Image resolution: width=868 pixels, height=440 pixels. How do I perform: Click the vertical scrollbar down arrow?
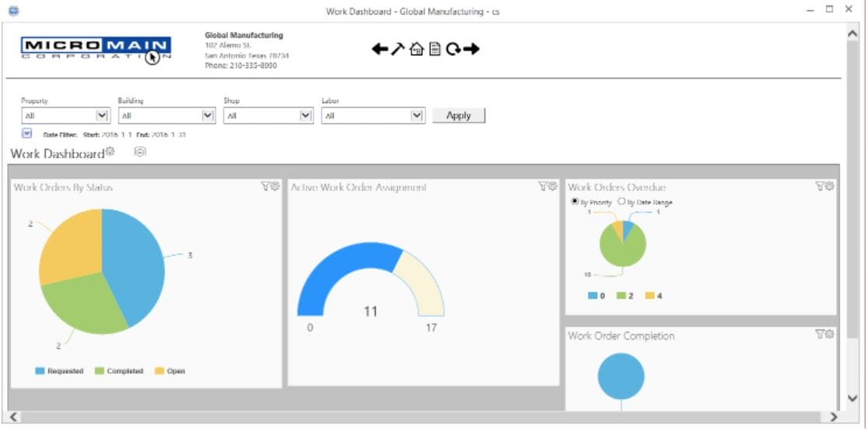(852, 398)
